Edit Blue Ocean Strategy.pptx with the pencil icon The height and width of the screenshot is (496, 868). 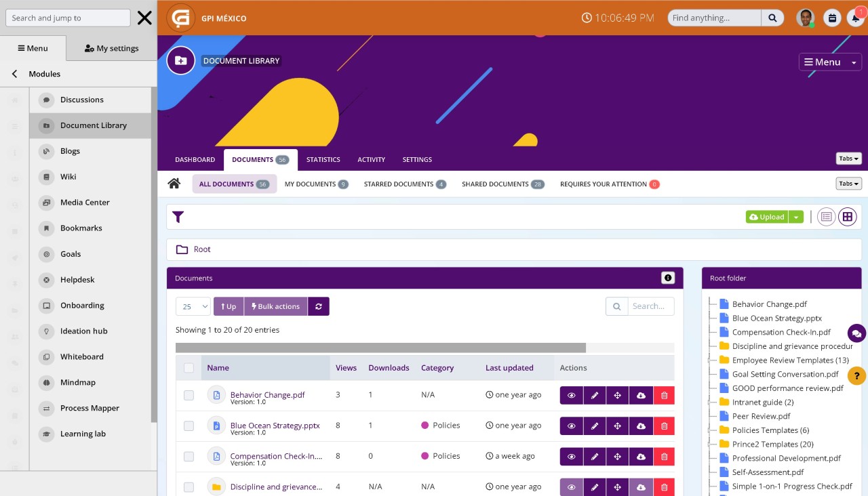[x=595, y=426]
